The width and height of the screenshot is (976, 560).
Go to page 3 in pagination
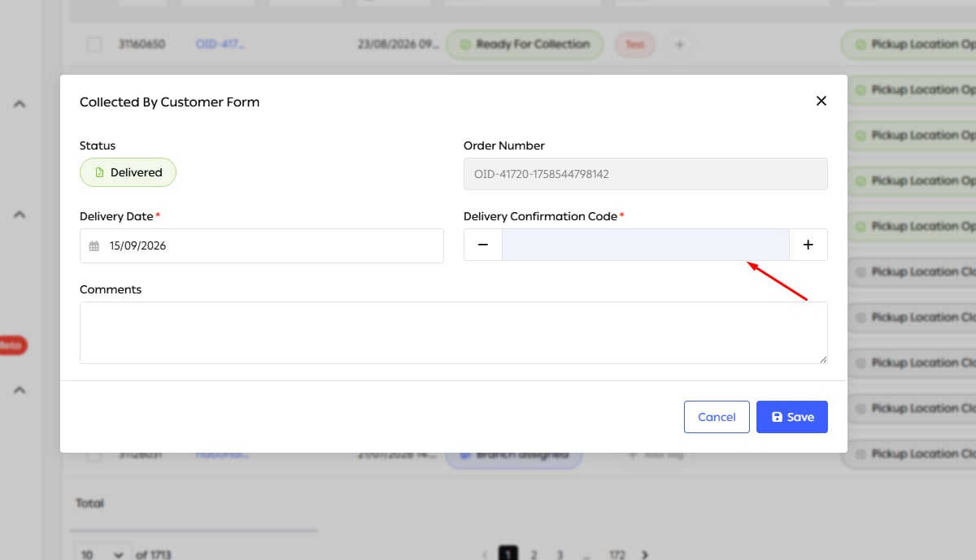[x=560, y=554]
